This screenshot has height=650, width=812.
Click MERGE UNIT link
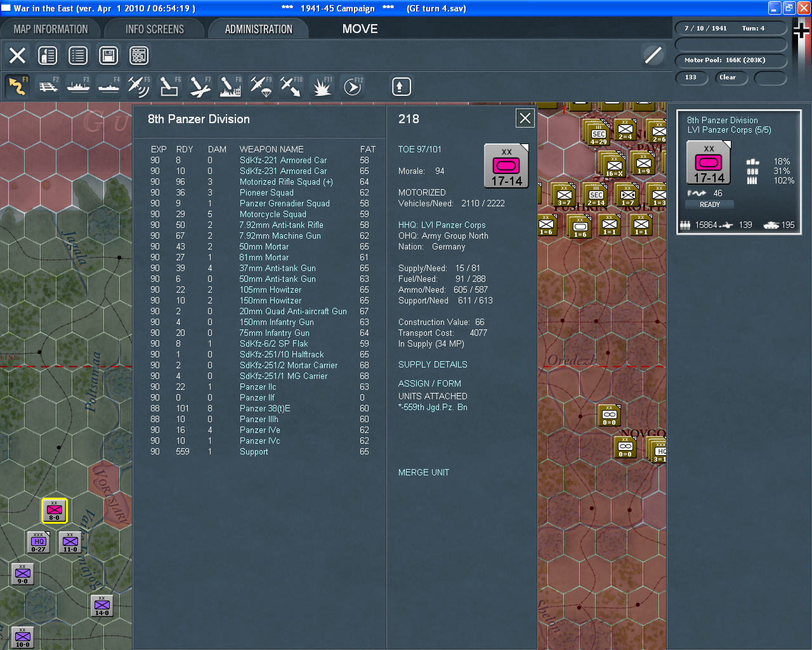coord(424,472)
